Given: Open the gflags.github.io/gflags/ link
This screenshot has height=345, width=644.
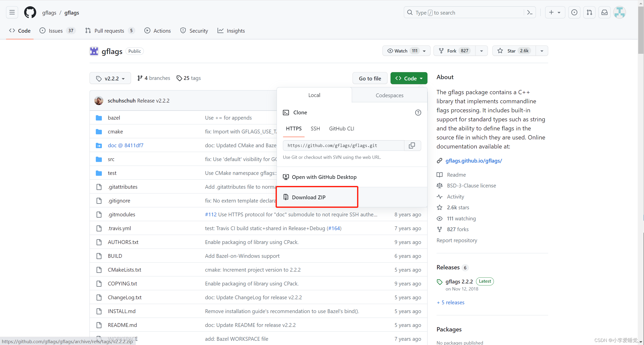Looking at the screenshot, I should pyautogui.click(x=474, y=161).
